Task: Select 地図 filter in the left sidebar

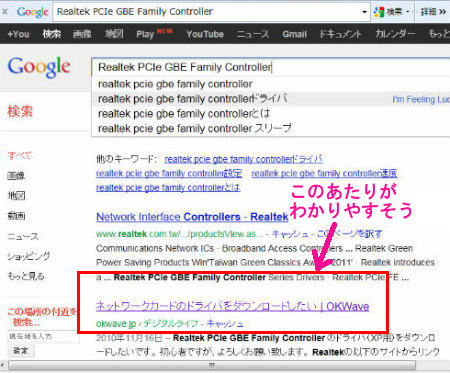Action: [16, 196]
